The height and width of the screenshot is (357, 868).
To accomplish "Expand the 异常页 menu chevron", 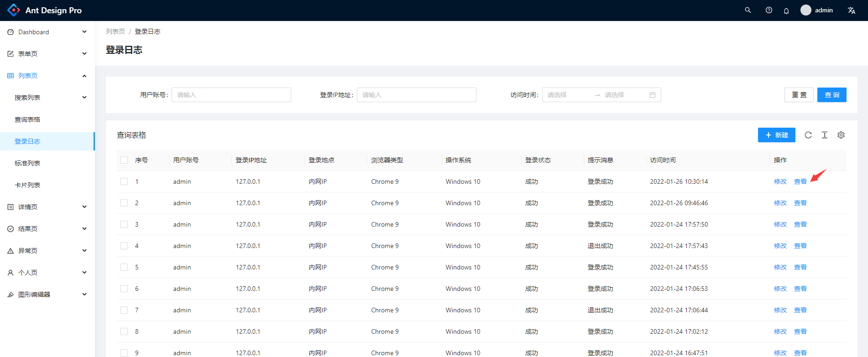I will [x=84, y=251].
